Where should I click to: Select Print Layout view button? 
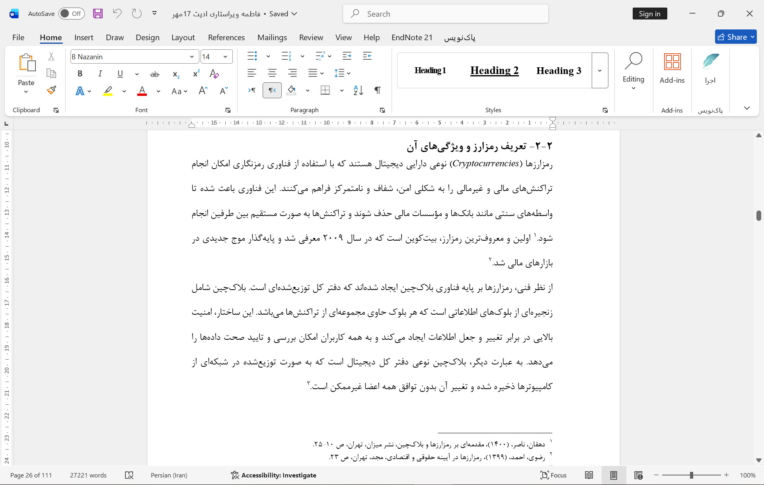(x=613, y=475)
